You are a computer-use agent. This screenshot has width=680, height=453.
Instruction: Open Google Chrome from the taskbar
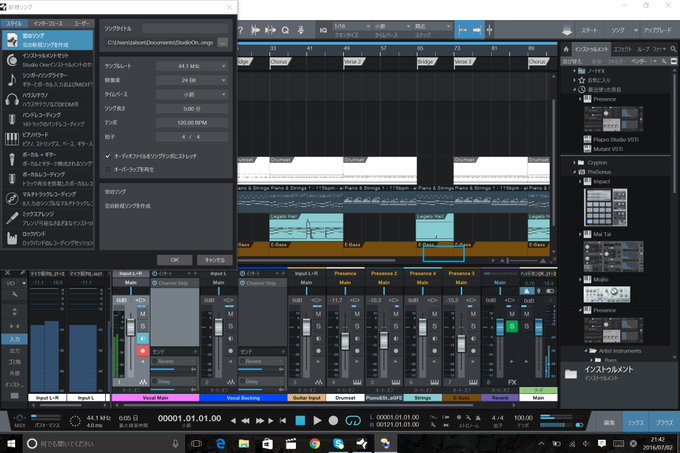(314, 443)
